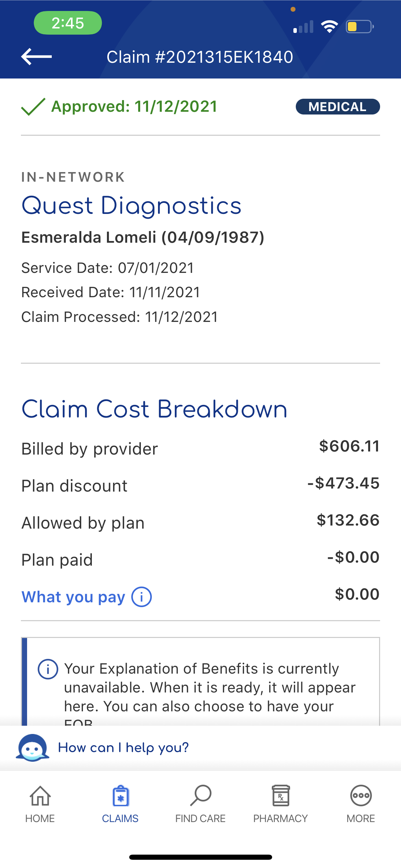Open the Home tab icon

(x=40, y=796)
